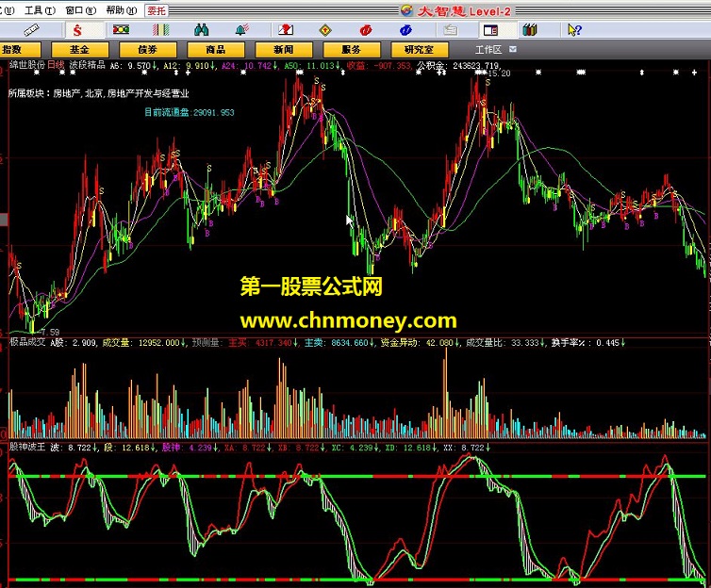Click the 研究室 button
Viewport: 711px width, 588px height.
point(420,49)
